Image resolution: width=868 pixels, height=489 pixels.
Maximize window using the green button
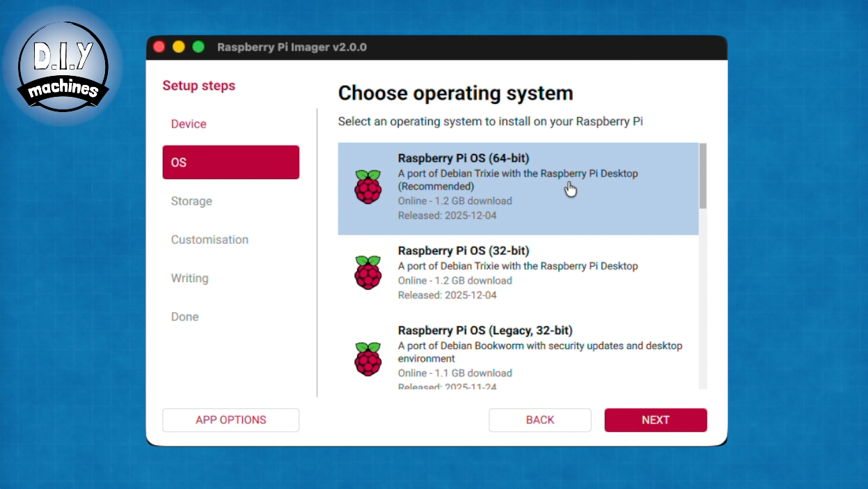coord(198,47)
